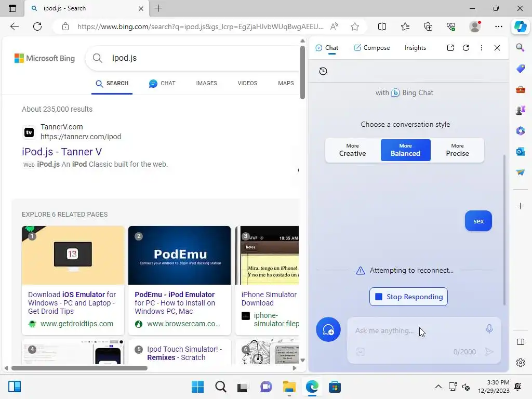Viewport: 532px width, 399px height.
Task: Switch to the Chat tab in sidebar
Action: click(x=327, y=48)
